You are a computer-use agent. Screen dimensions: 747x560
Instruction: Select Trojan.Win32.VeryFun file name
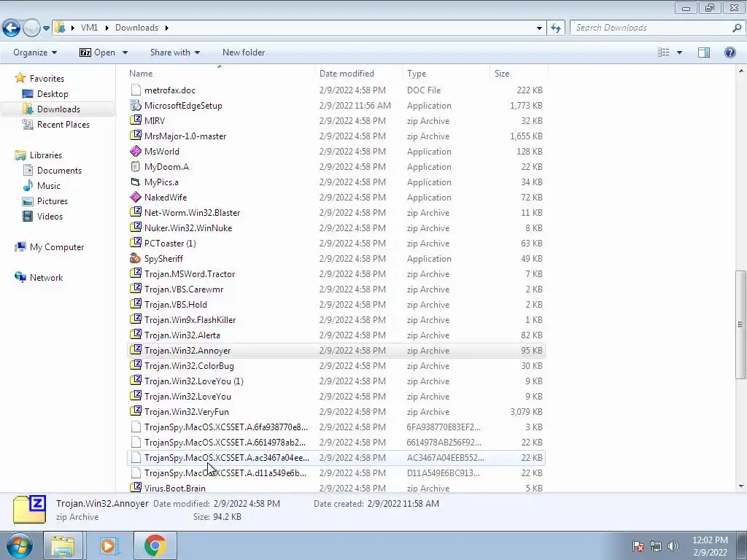187,411
